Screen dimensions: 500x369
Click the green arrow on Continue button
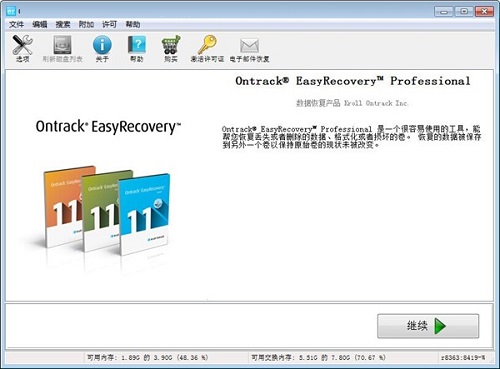point(440,326)
